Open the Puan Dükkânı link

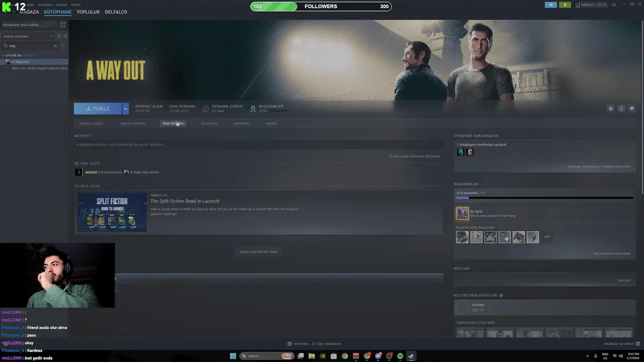(173, 123)
